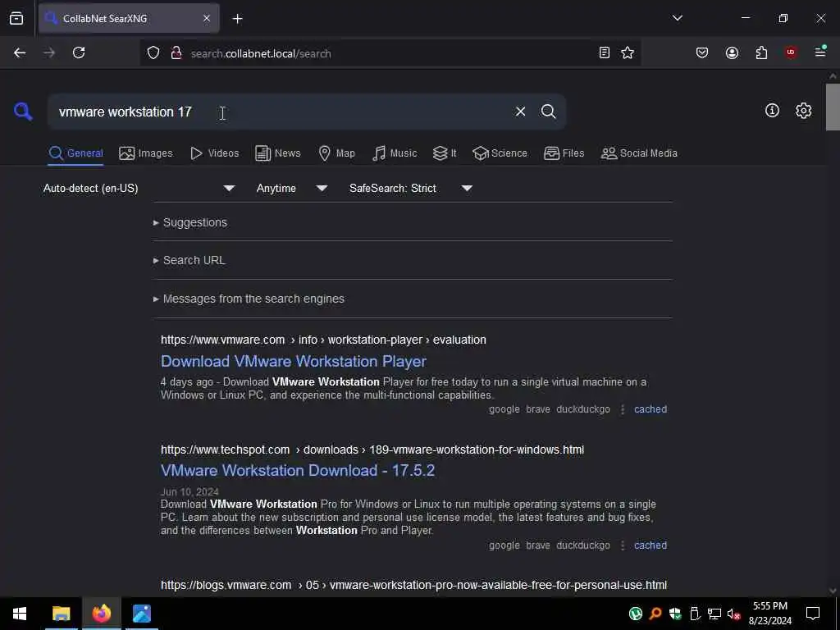This screenshot has width=840, height=630.
Task: Click the scrollbar down arrow
Action: coord(833,591)
